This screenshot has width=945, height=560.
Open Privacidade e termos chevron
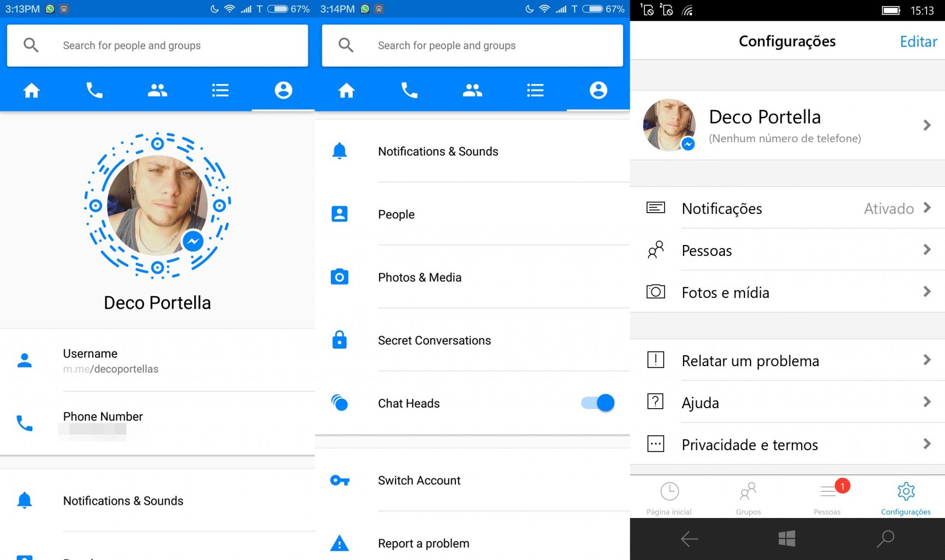(927, 444)
